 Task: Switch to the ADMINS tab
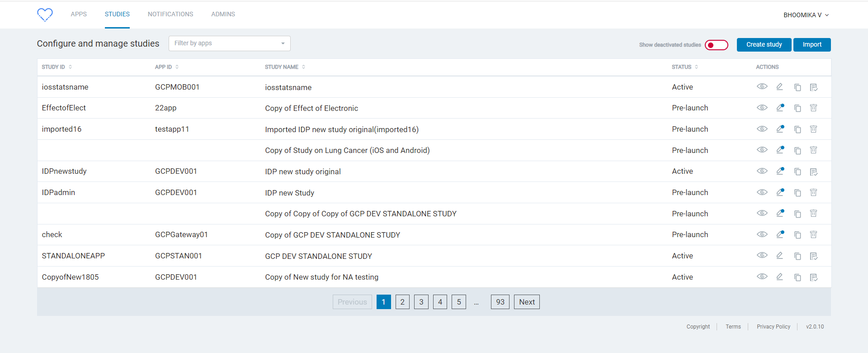(223, 14)
